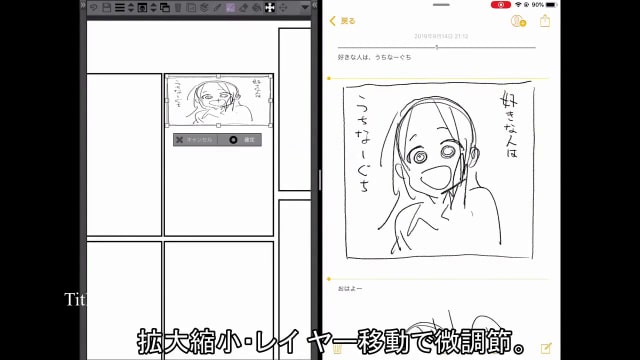The width and height of the screenshot is (640, 360).
Task: Open the add-people collaboration icon in Notes
Action: [x=518, y=21]
